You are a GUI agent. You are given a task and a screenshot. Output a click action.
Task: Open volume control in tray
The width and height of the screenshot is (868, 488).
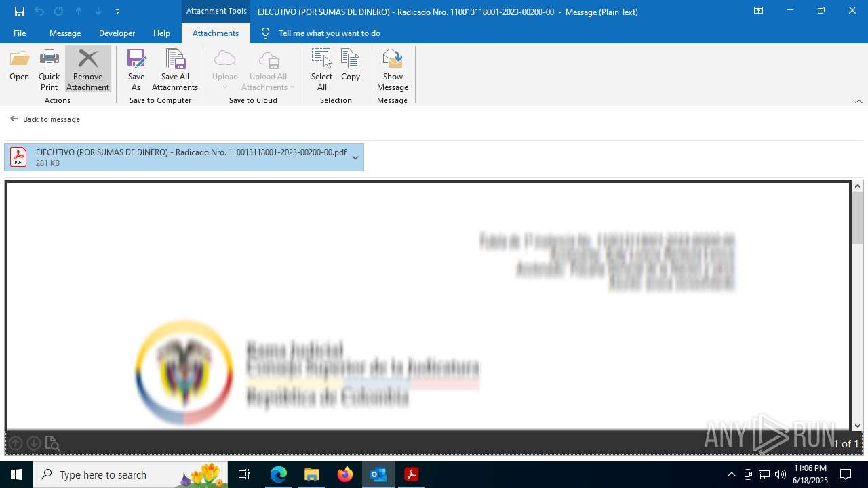[781, 474]
